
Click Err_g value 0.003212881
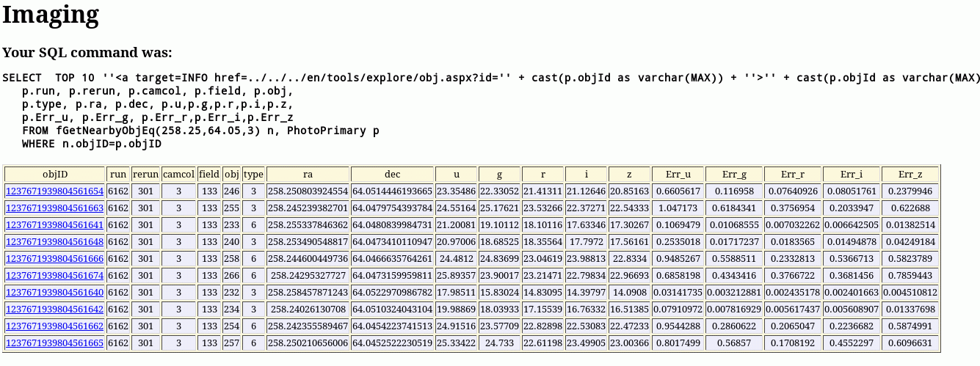pos(734,292)
